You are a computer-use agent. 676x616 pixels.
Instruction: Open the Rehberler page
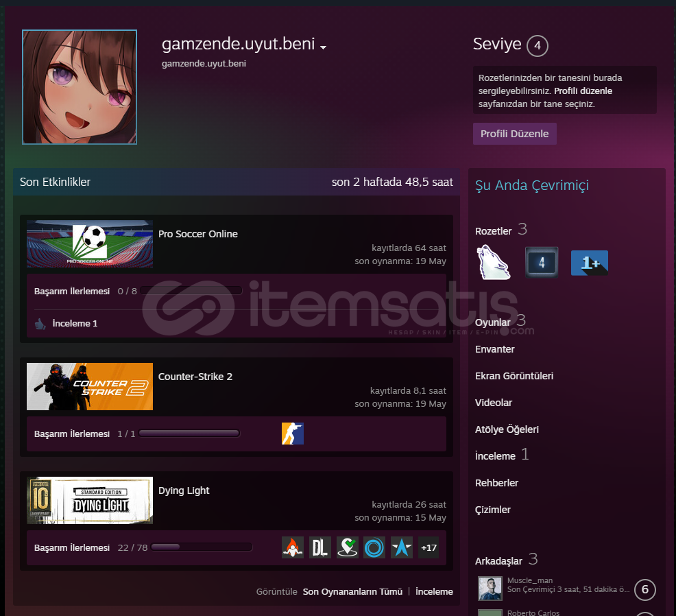pos(496,483)
